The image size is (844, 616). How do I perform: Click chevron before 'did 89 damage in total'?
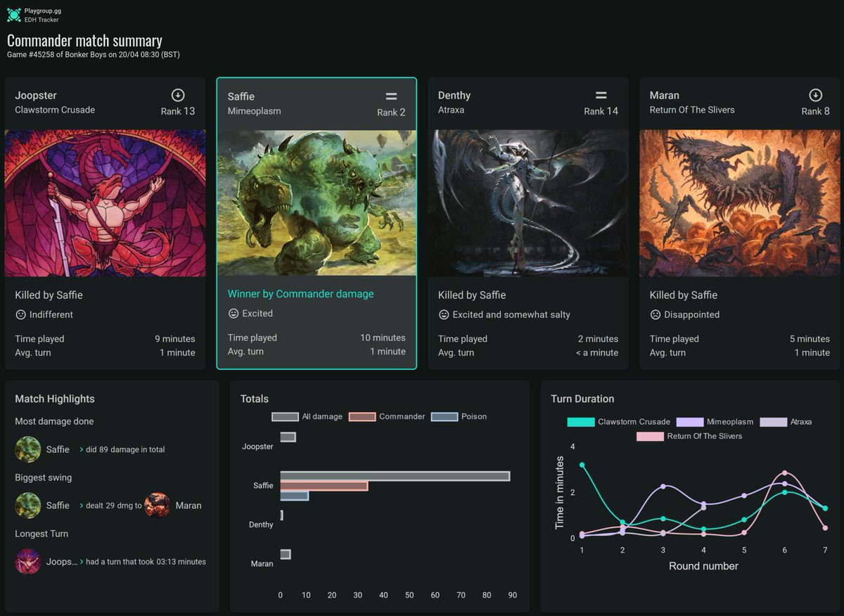(x=82, y=449)
